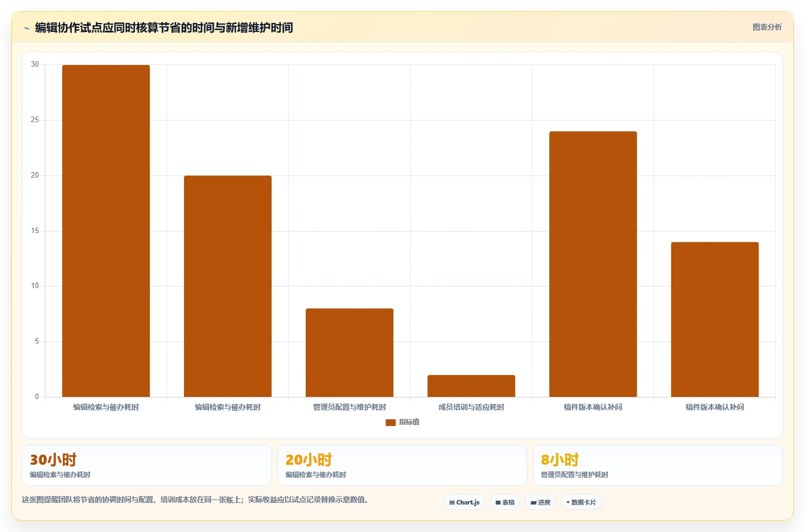
Task: Click the header title 编辑协作试点应同时核算节省的时间与新增维护时间
Action: pos(164,27)
